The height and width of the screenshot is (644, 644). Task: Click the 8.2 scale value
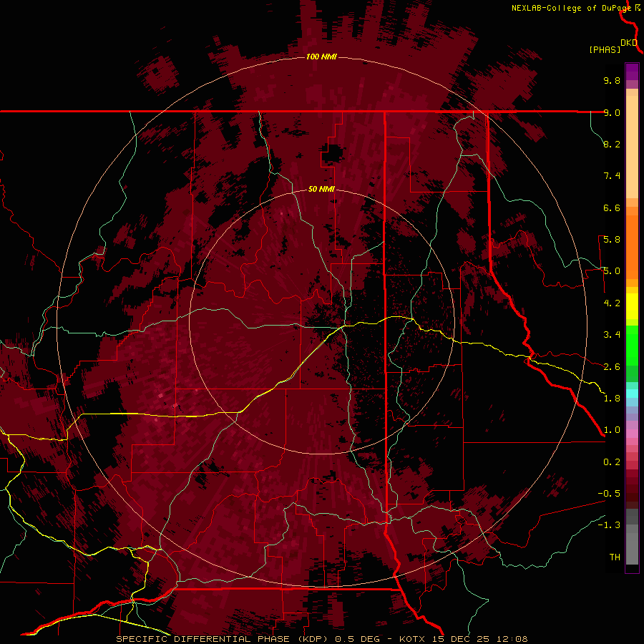coord(612,144)
